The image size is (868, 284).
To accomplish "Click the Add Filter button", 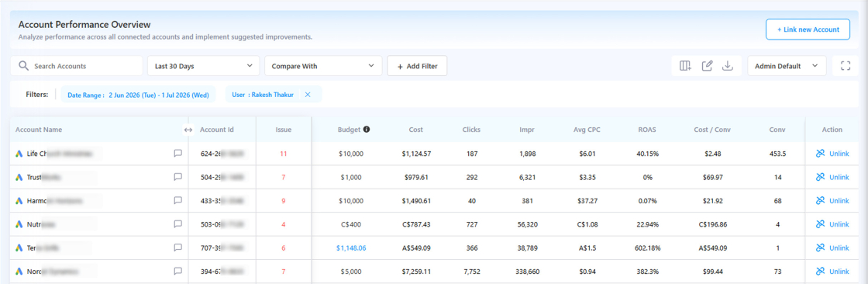I will coord(417,66).
